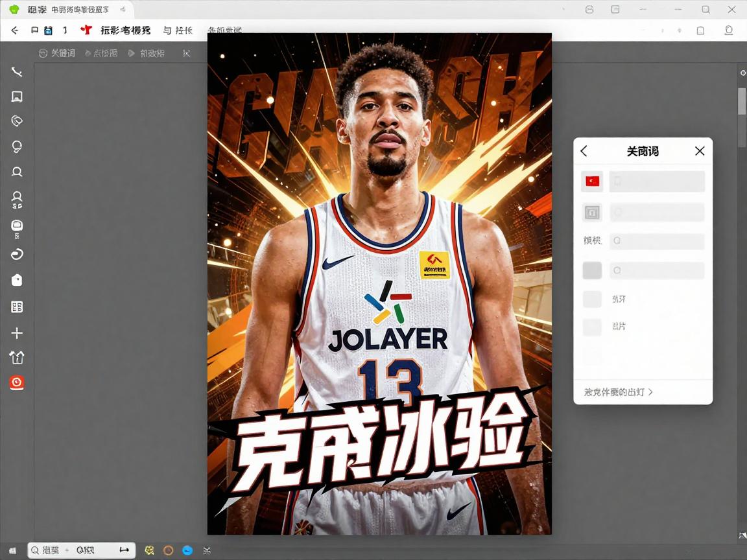Click the magnifier search icon in left sidebar
The height and width of the screenshot is (560, 747).
pyautogui.click(x=17, y=172)
